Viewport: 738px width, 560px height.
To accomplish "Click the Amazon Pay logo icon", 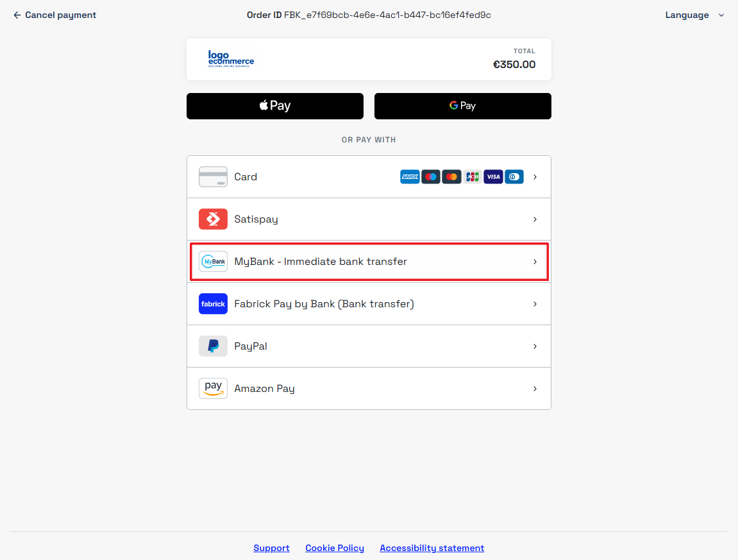I will (x=214, y=389).
